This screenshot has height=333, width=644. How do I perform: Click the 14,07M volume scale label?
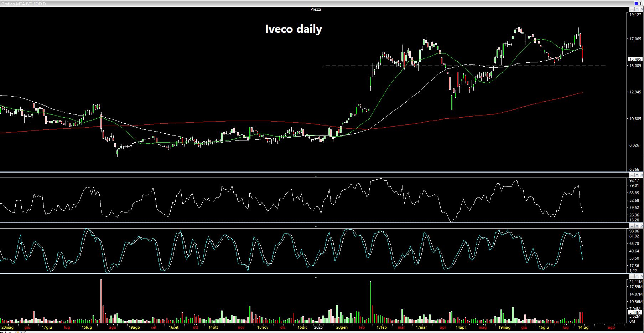click(636, 294)
